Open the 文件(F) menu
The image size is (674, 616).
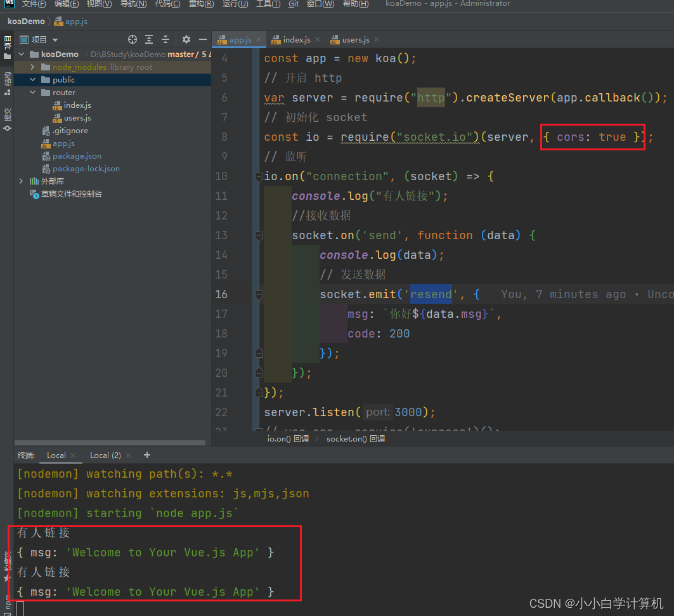tap(34, 4)
